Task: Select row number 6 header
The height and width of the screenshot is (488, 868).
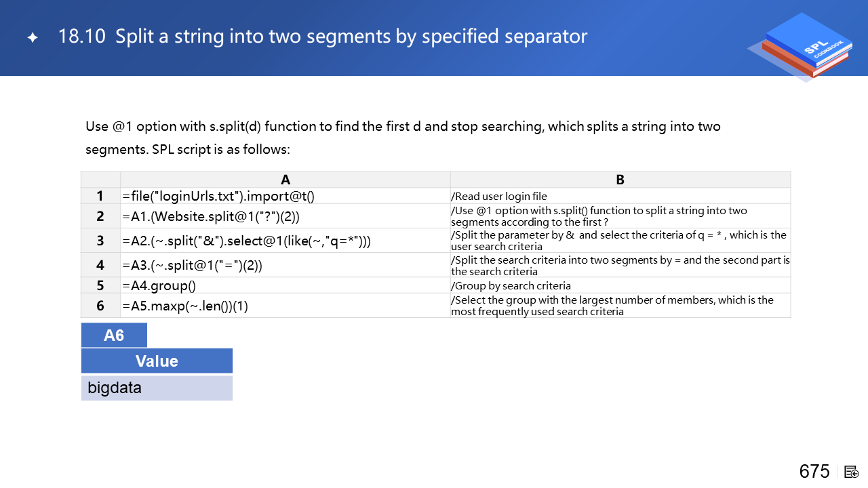Action: [x=100, y=306]
